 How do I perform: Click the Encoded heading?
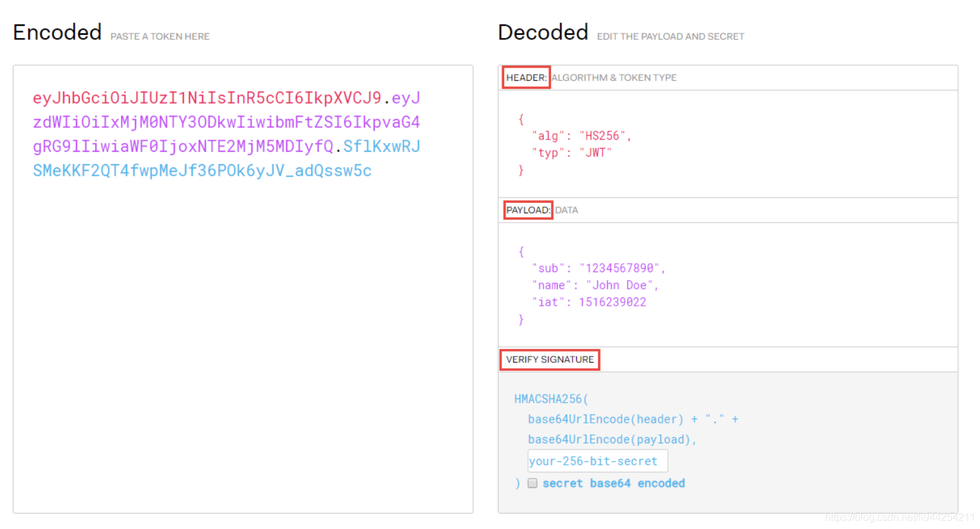pos(57,32)
